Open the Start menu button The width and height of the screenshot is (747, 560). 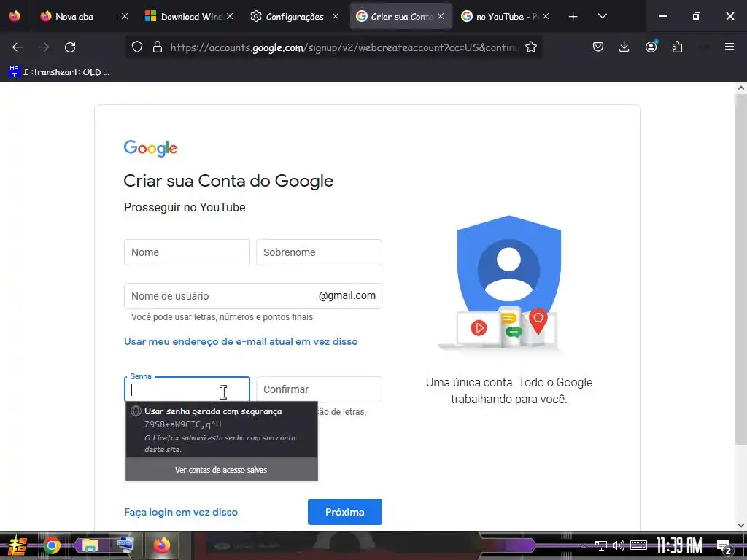coord(18,545)
